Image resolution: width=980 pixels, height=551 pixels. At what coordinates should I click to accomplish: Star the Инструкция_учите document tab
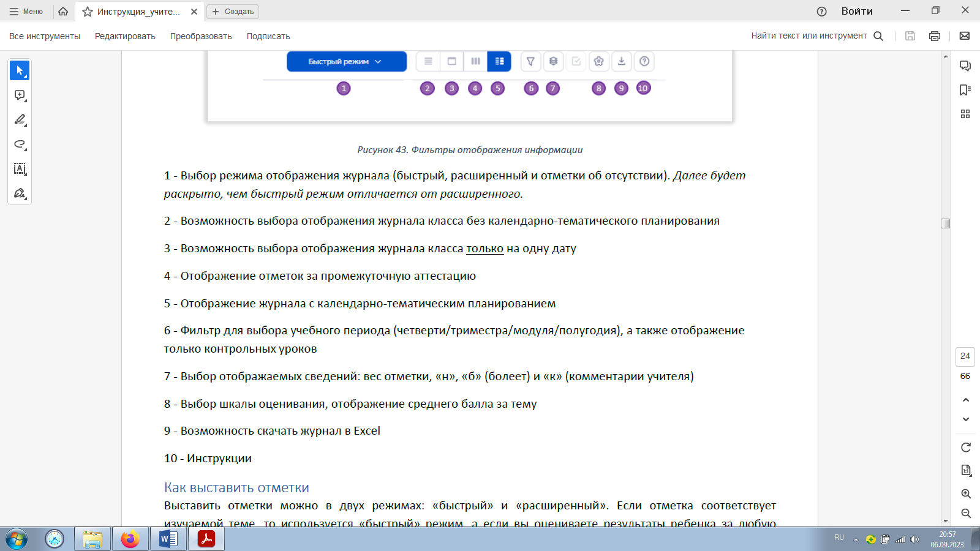click(88, 12)
